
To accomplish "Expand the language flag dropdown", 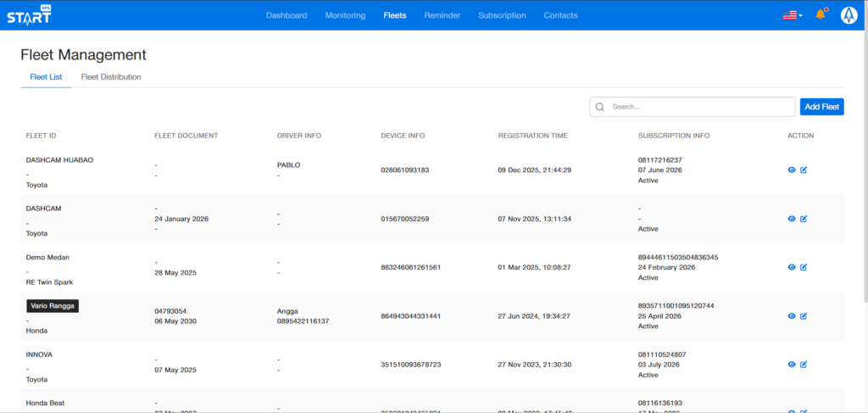I will pos(793,15).
